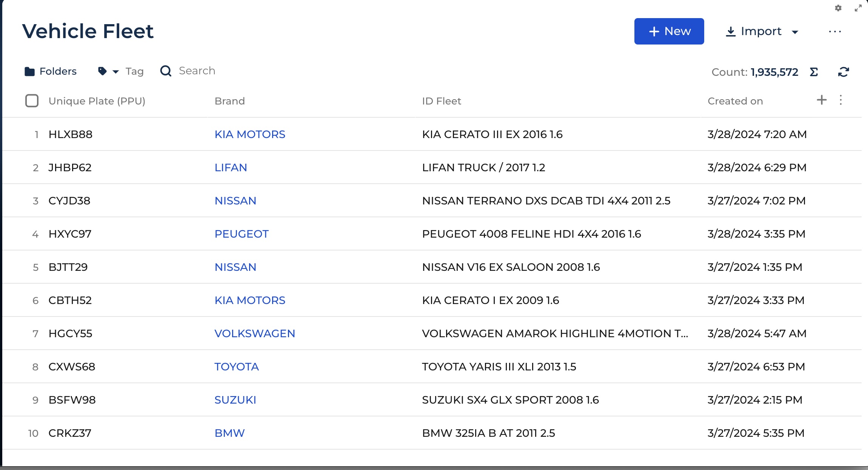The image size is (868, 470).
Task: Click the expand to fullscreen icon
Action: [x=858, y=8]
